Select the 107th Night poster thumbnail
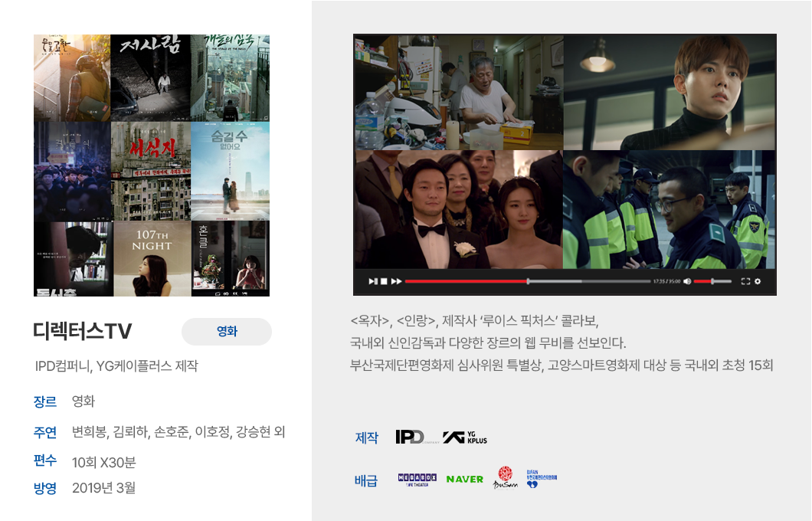This screenshot has width=812, height=521. coord(151,258)
